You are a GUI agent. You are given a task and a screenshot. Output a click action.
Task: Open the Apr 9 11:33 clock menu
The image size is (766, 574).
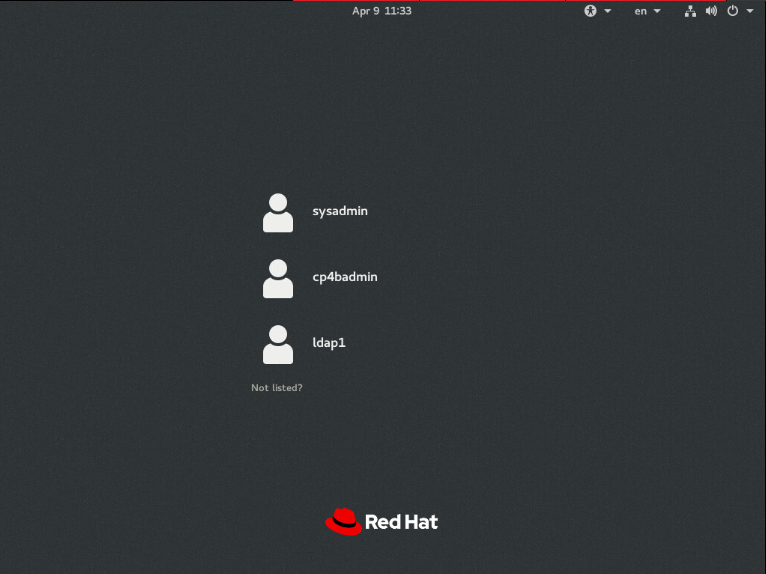382,11
